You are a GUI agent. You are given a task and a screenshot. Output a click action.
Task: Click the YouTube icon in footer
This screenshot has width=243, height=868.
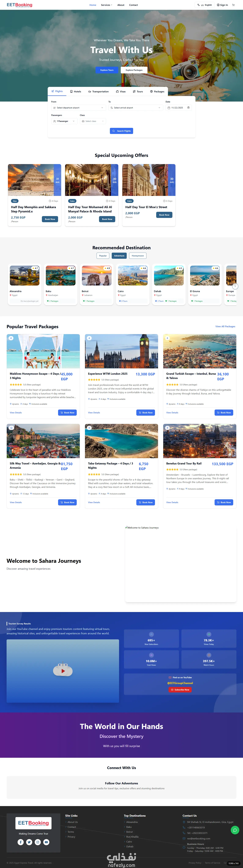pyautogui.click(x=46, y=842)
